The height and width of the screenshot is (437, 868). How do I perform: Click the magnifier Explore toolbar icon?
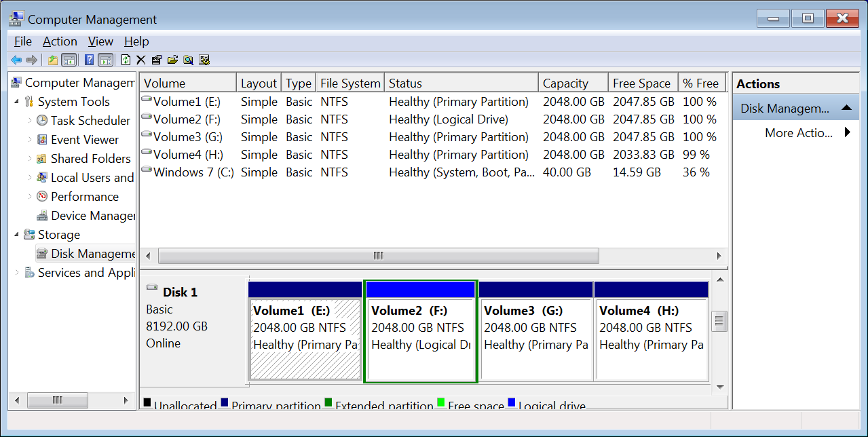[188, 60]
